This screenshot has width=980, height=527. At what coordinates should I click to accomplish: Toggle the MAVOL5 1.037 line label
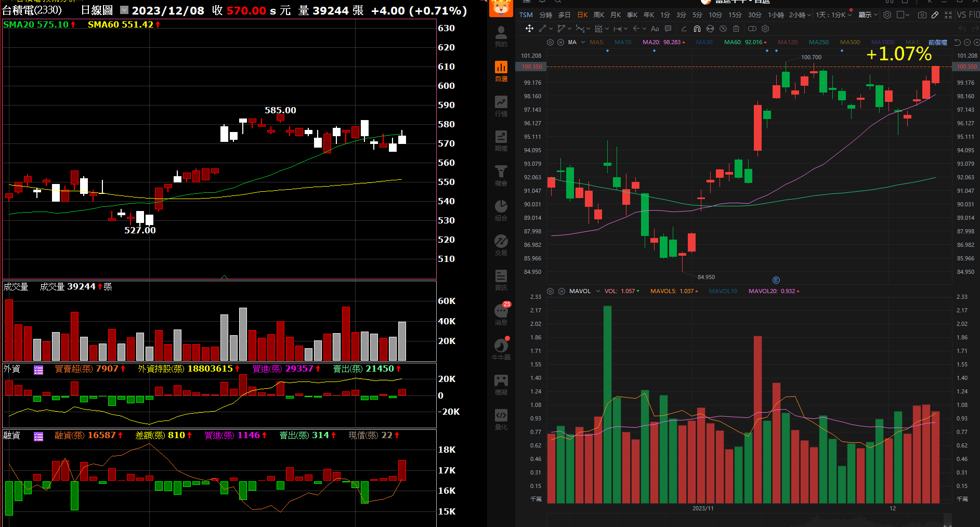click(x=674, y=291)
